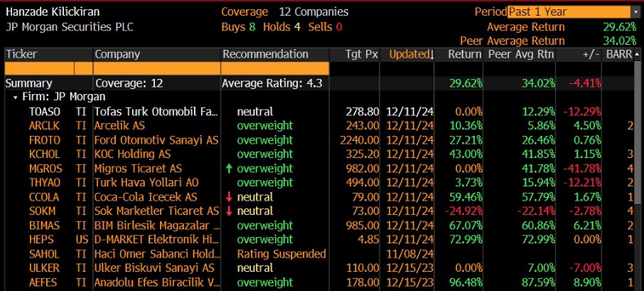Sort by the BARR column header
This screenshot has height=291, width=644.
(x=618, y=54)
